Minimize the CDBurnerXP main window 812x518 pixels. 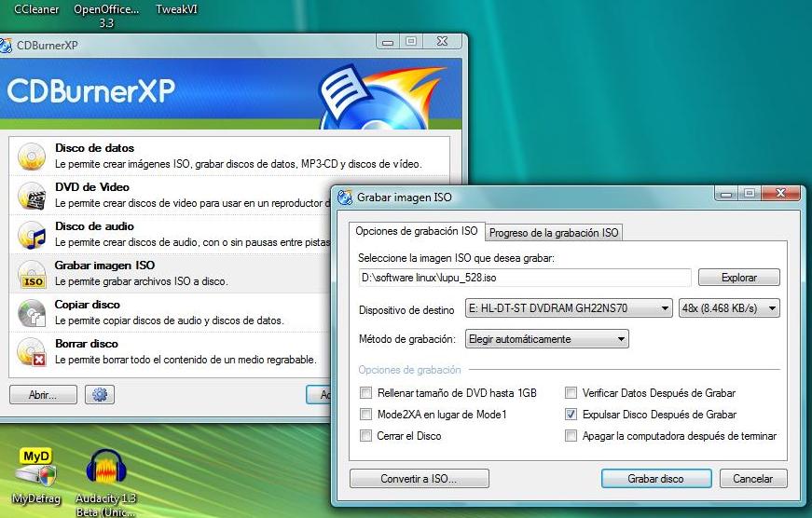389,41
